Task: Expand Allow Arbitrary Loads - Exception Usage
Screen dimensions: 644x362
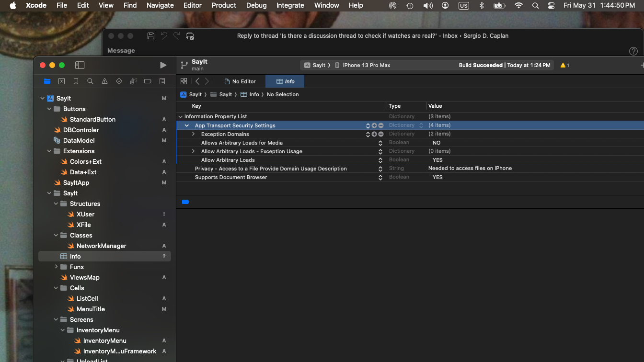Action: tap(193, 151)
